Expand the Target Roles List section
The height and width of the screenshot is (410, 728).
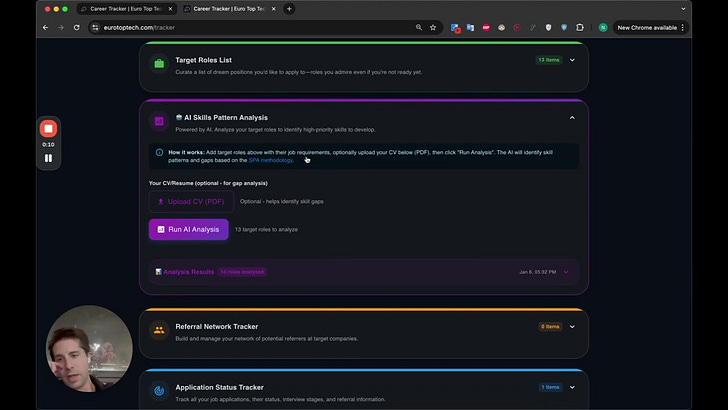tap(572, 60)
